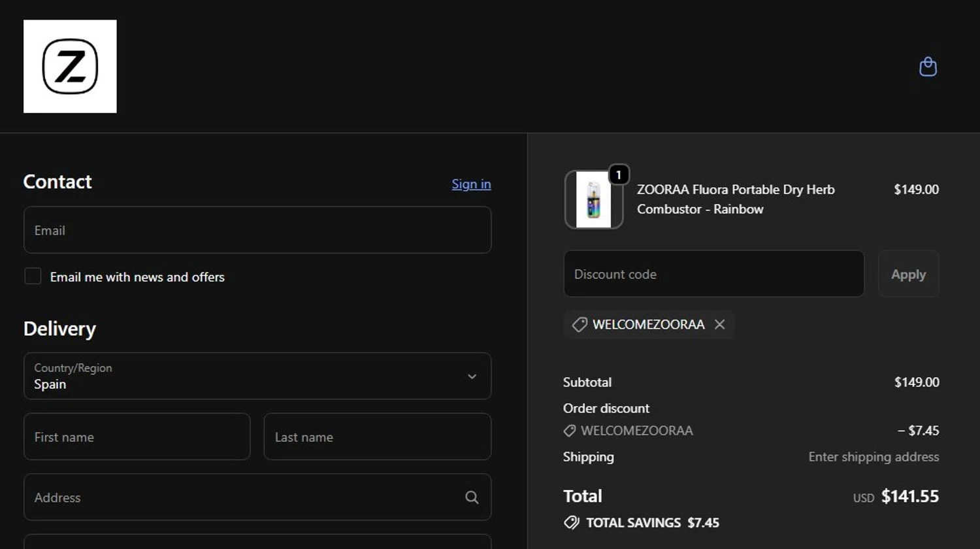Click the search icon in Address field
This screenshot has width=980, height=549.
(x=472, y=497)
